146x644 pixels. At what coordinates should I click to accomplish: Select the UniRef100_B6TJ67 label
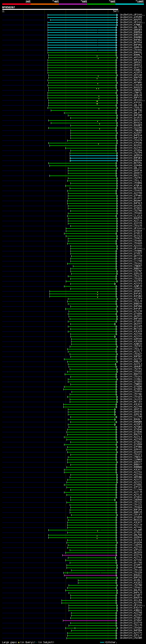pyautogui.click(x=131, y=80)
